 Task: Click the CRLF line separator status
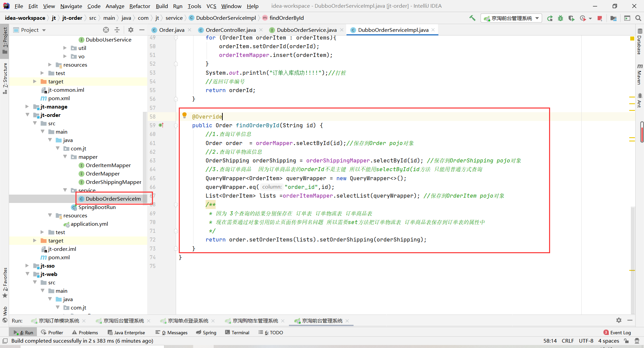[568, 341]
